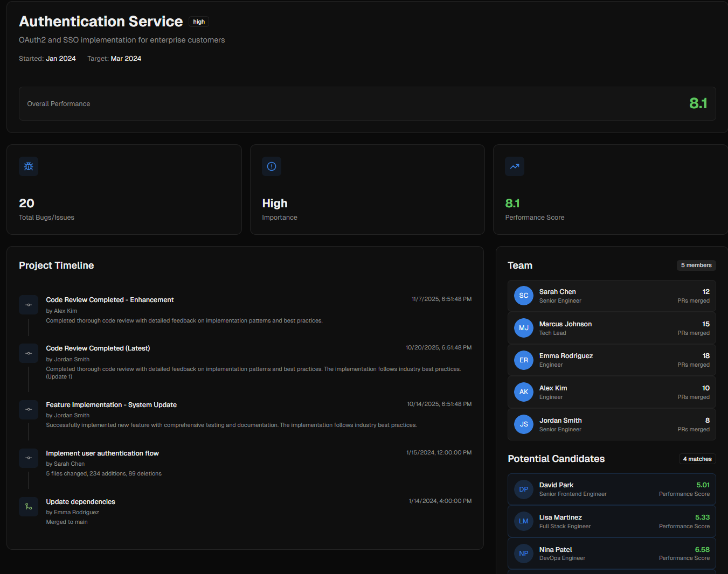Open Jordan Smith's team member name

pyautogui.click(x=560, y=421)
